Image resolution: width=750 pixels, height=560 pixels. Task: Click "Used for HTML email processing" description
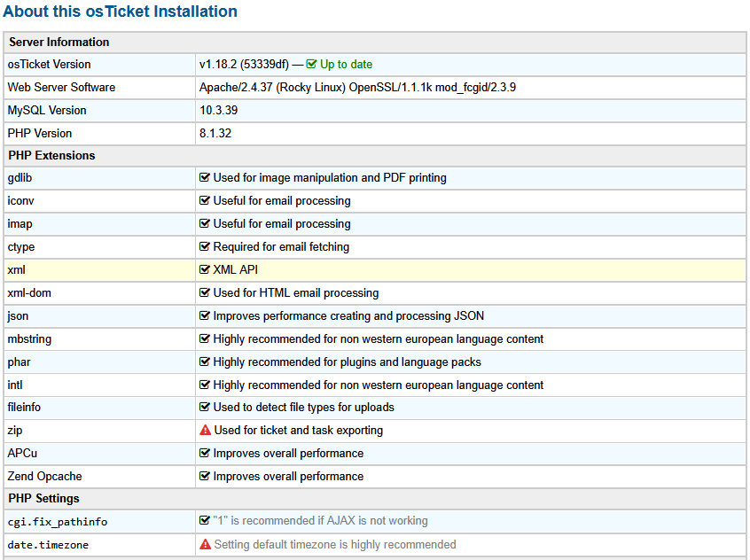click(x=295, y=292)
